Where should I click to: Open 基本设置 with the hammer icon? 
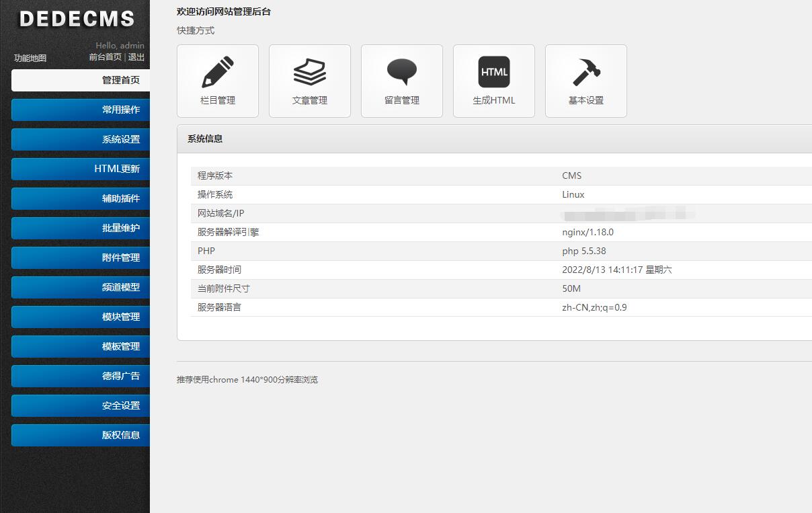(x=586, y=73)
